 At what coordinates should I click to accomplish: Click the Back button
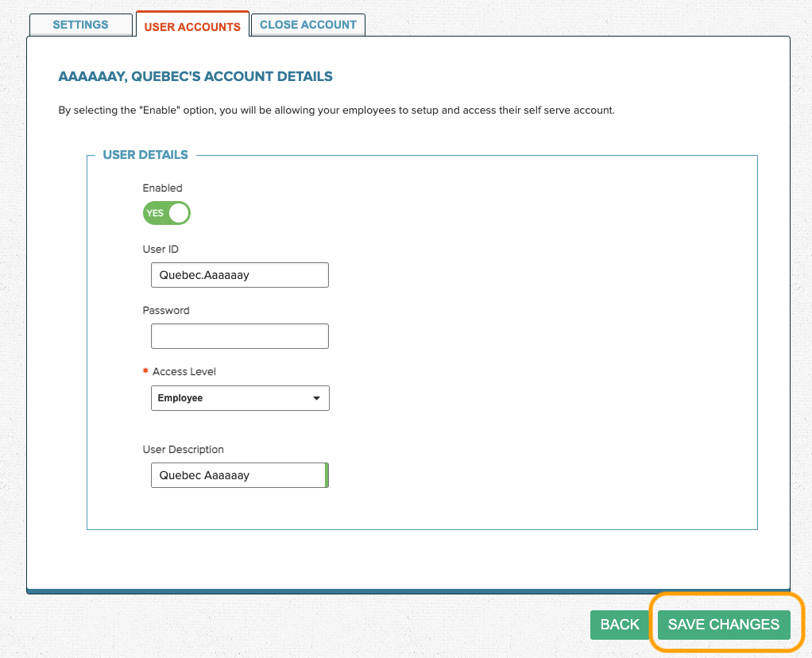[620, 625]
